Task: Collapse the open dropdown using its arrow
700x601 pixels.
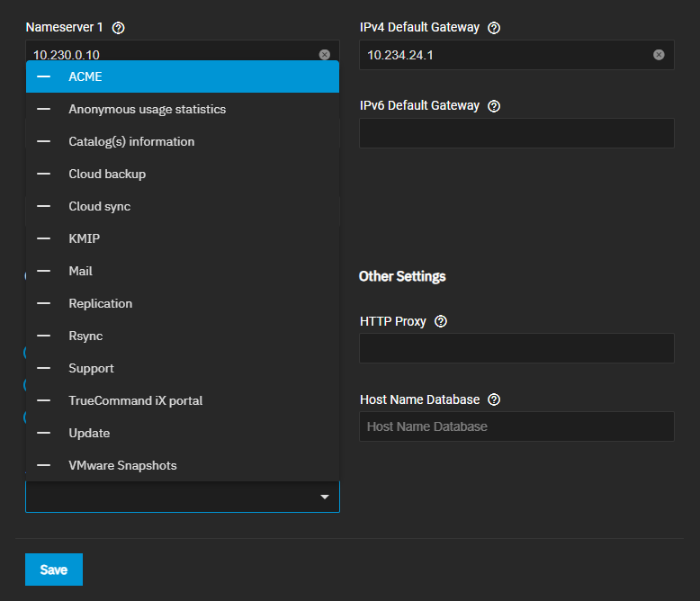Action: point(325,497)
